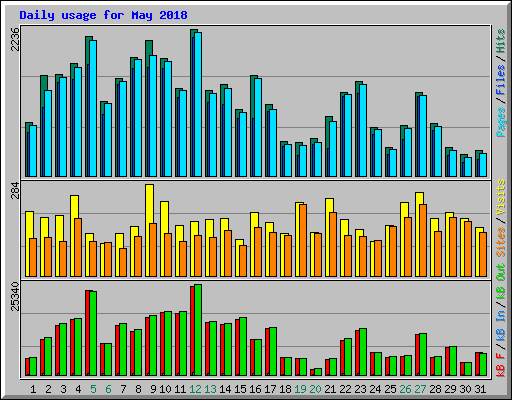Click day label "22" on the x-axis
The width and height of the screenshot is (512, 400).
coord(345,389)
